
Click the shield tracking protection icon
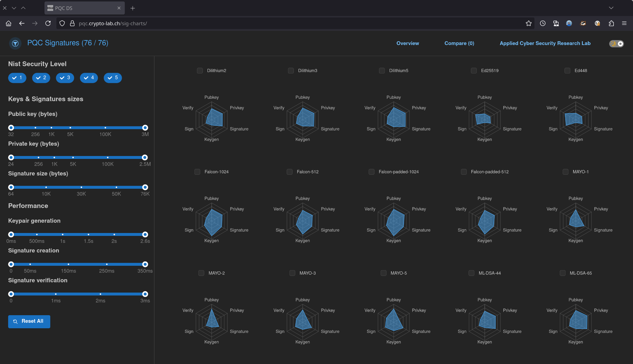[62, 23]
